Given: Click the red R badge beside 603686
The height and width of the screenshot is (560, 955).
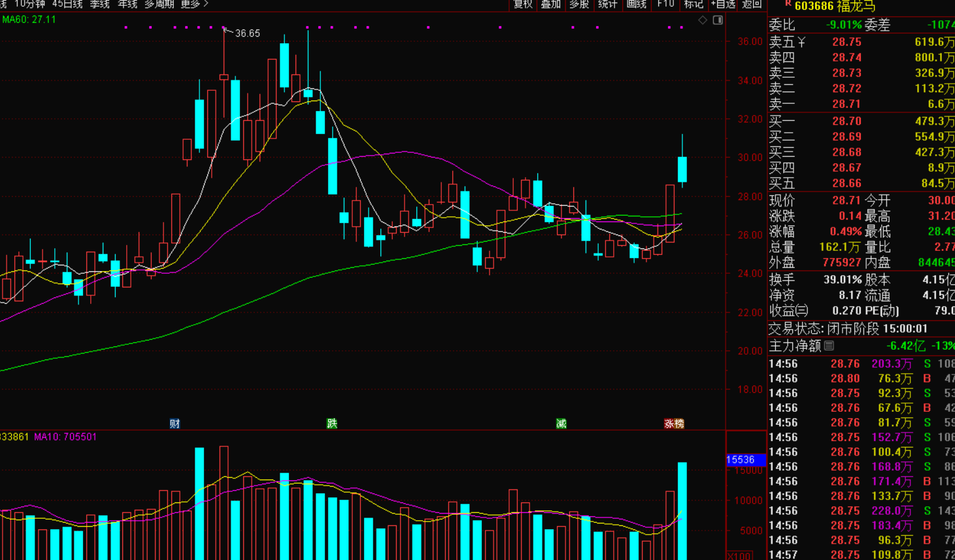Looking at the screenshot, I should 788,5.
